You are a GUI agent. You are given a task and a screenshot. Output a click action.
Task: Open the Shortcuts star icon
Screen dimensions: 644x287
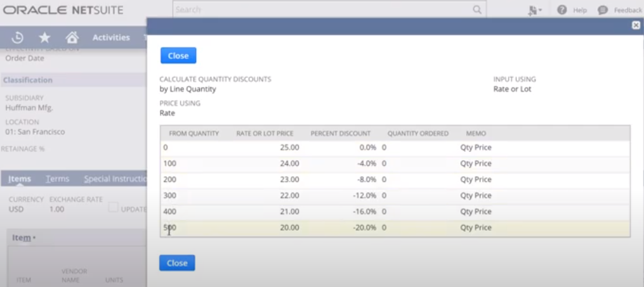coord(44,38)
